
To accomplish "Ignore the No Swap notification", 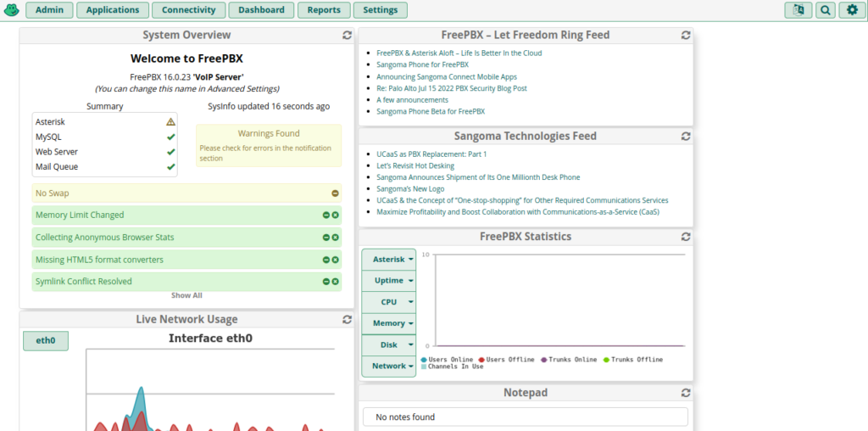I will pos(335,193).
